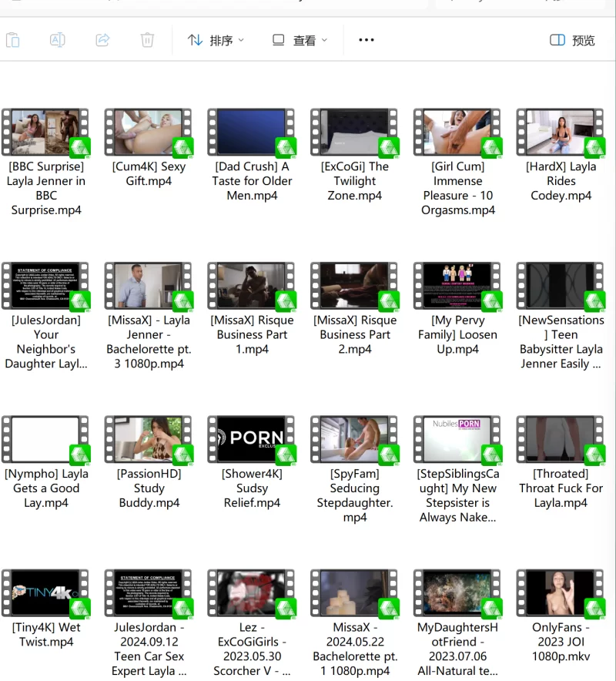Click the file name starting 'Lez - ExCoGiGirls - 2023.05.30'

pyautogui.click(x=252, y=649)
